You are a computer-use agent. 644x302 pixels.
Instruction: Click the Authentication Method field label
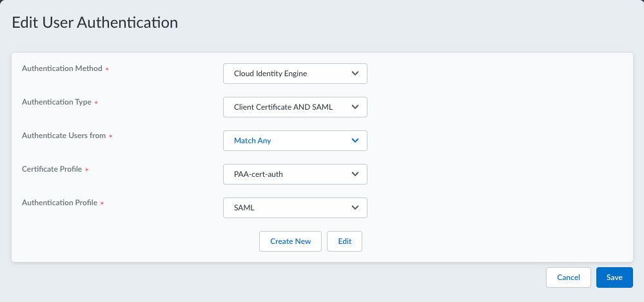click(x=62, y=68)
